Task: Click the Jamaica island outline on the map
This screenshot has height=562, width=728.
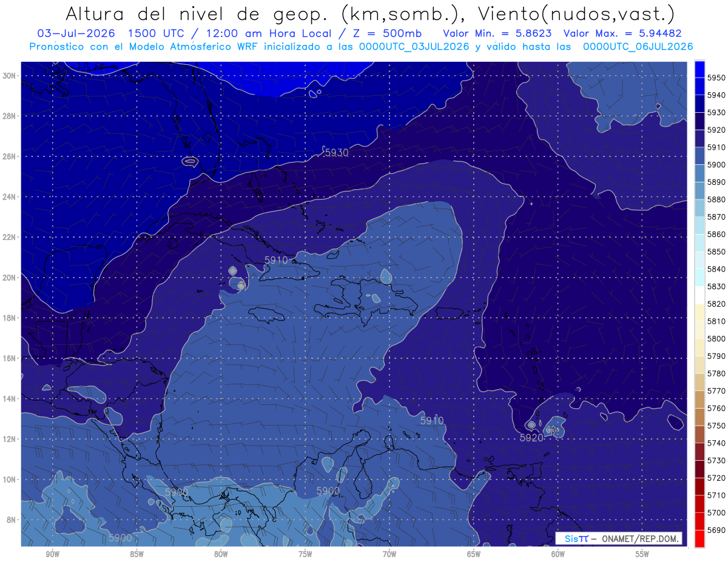Action: point(266,314)
